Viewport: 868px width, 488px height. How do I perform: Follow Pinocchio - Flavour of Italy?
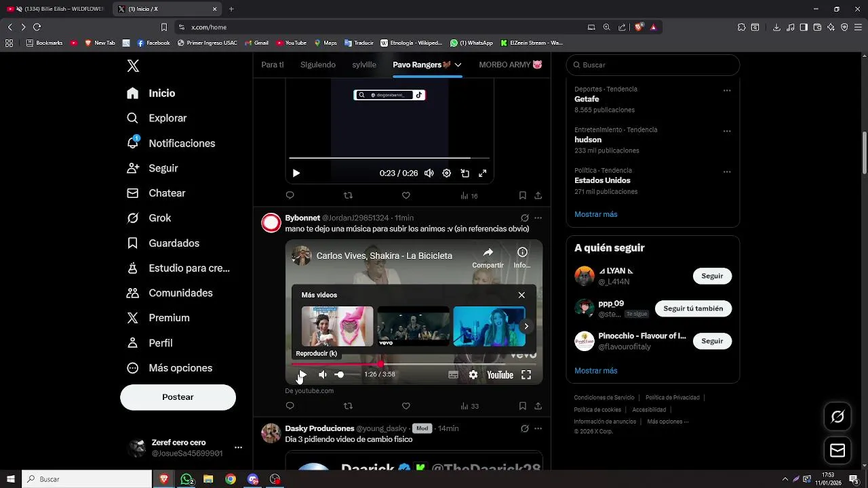pos(712,341)
